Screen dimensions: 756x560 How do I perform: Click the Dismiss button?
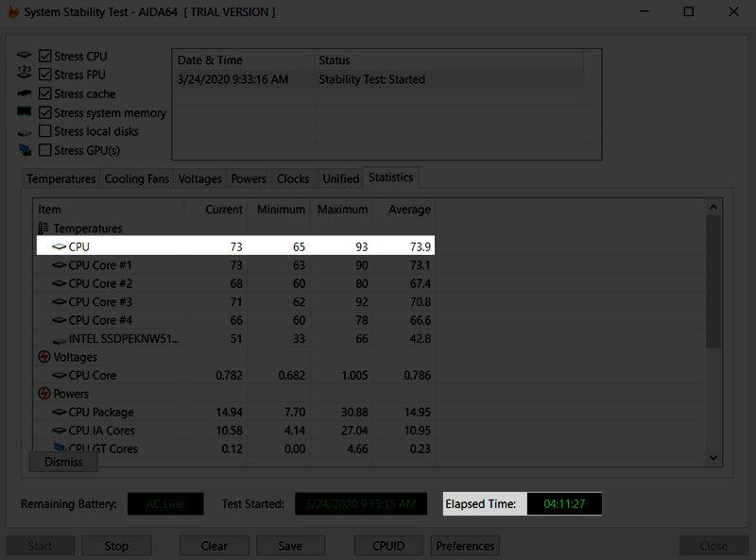point(63,462)
